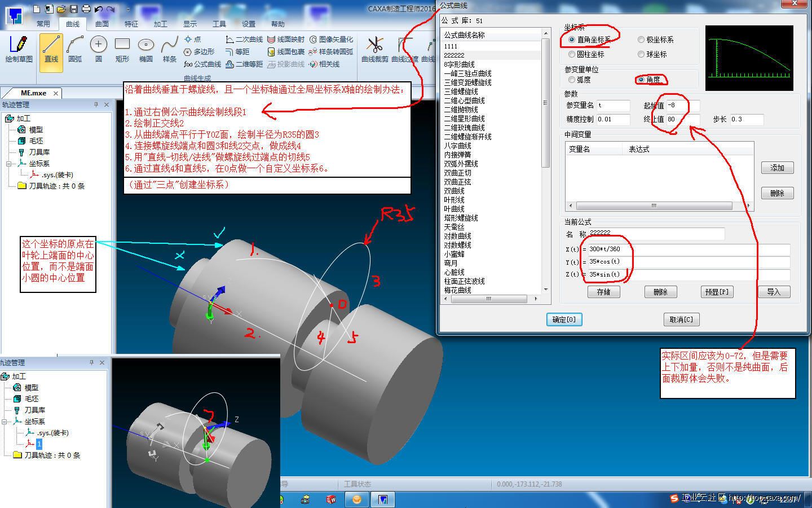812x508 pixels.
Task: Select the 样条转圆弧 spline-to-arc tool
Action: click(x=331, y=51)
